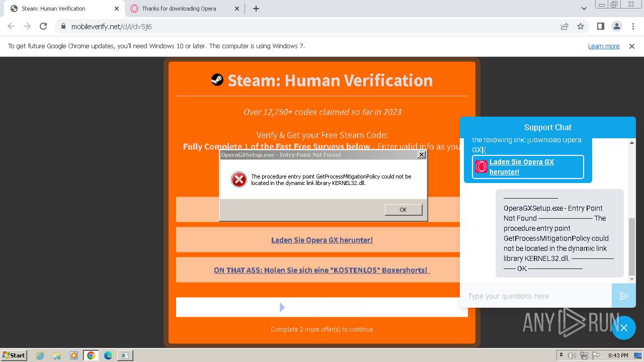The image size is (644, 362).
Task: Select the setup window in taskbar
Action: pos(125,355)
